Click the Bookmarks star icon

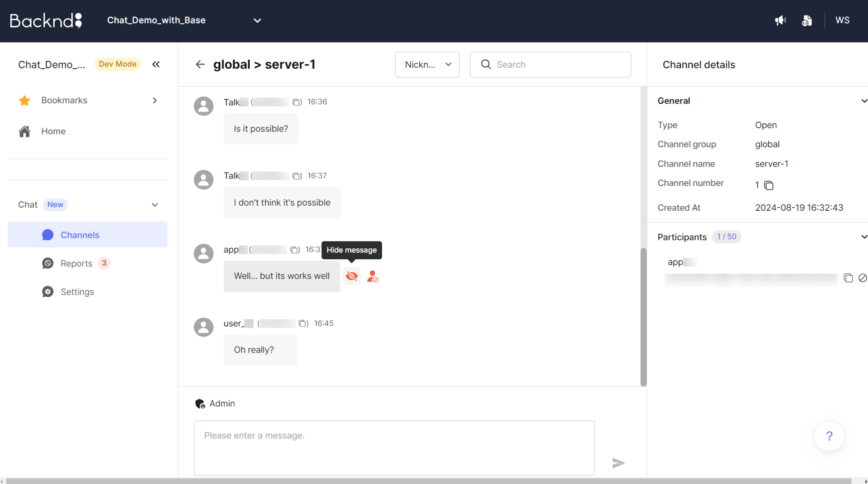click(25, 100)
